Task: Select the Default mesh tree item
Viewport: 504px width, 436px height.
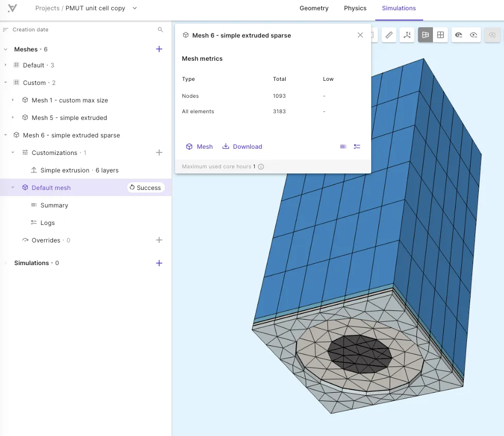Action: (51, 188)
